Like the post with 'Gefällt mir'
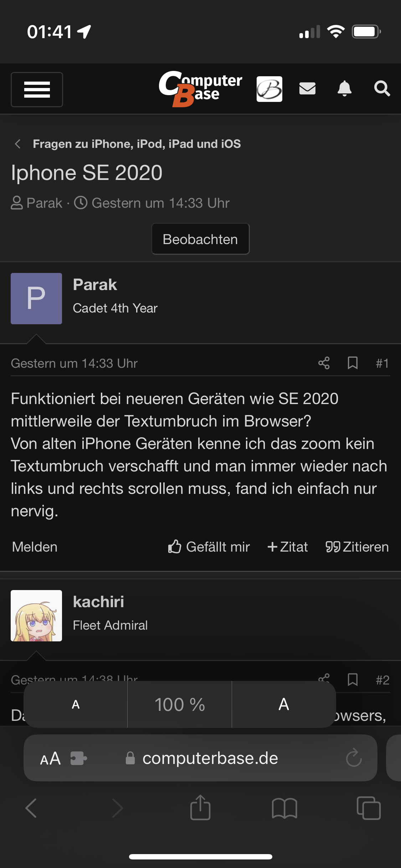 [209, 547]
